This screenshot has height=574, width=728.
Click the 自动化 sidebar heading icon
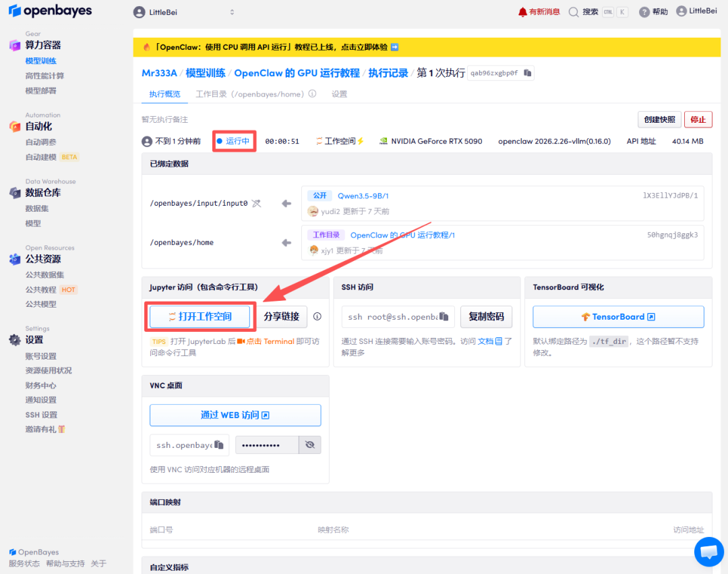coord(15,126)
